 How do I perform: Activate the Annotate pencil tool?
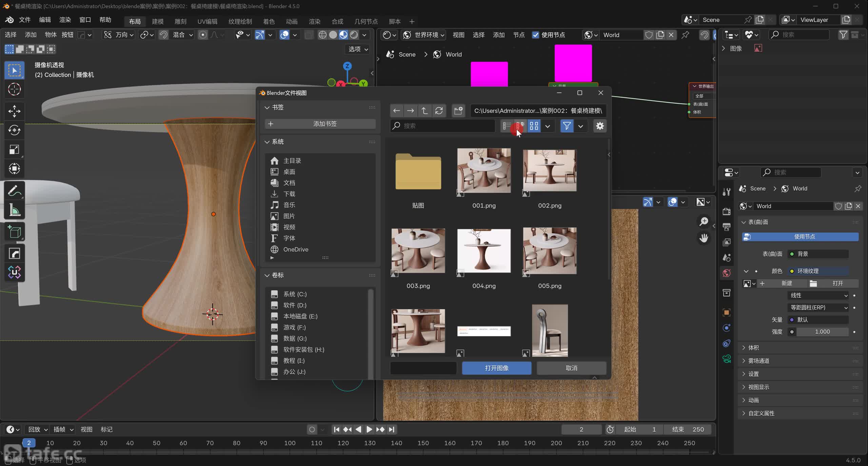pyautogui.click(x=14, y=191)
